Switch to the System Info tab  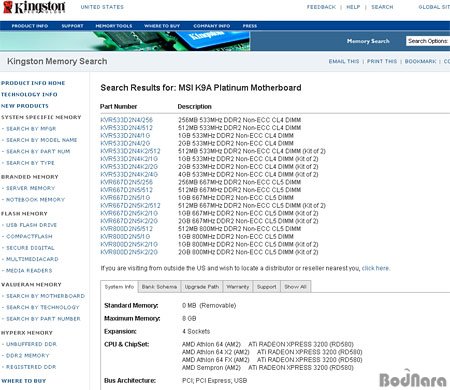pyautogui.click(x=119, y=287)
